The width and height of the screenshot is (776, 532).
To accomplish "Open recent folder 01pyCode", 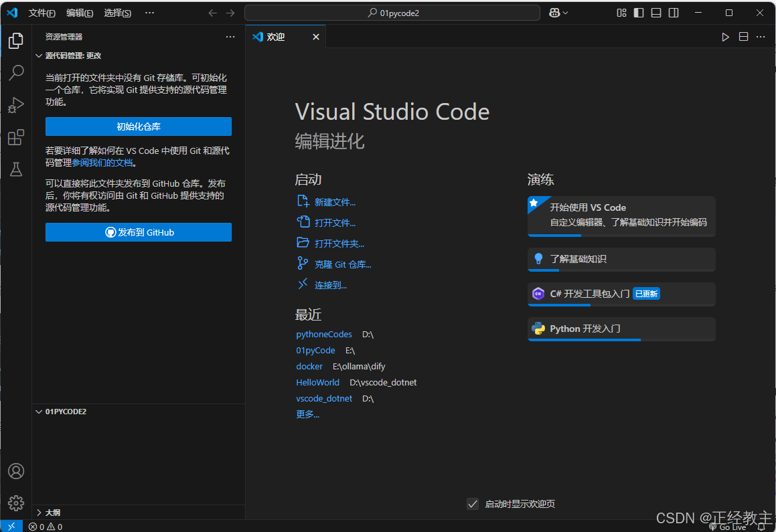I will coord(316,351).
